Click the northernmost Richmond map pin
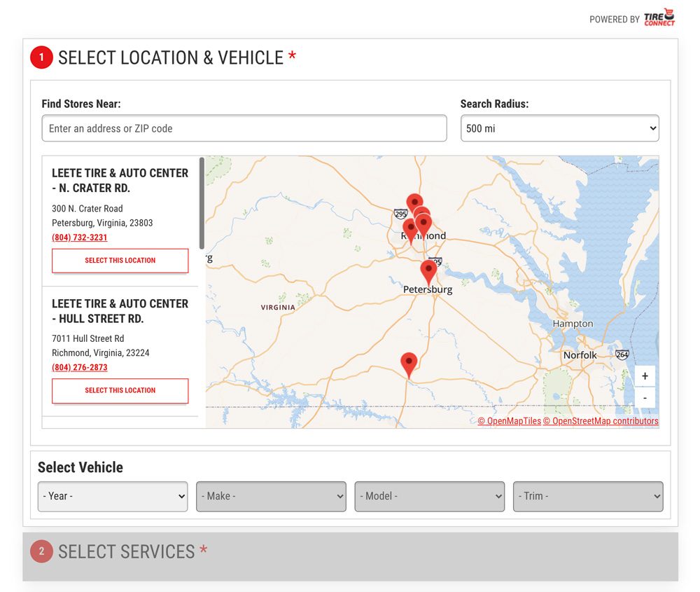The width and height of the screenshot is (700, 592). (414, 203)
